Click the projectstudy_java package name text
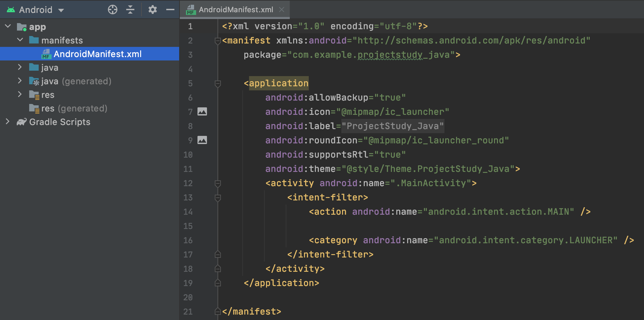644x320 pixels. [x=403, y=55]
